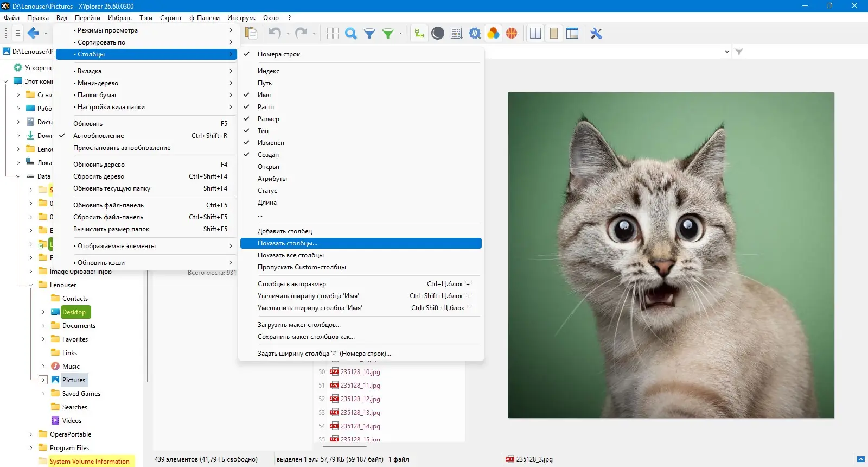The width and height of the screenshot is (868, 467).
Task: Click the hamburger menu icon in toolbar
Action: tap(17, 34)
